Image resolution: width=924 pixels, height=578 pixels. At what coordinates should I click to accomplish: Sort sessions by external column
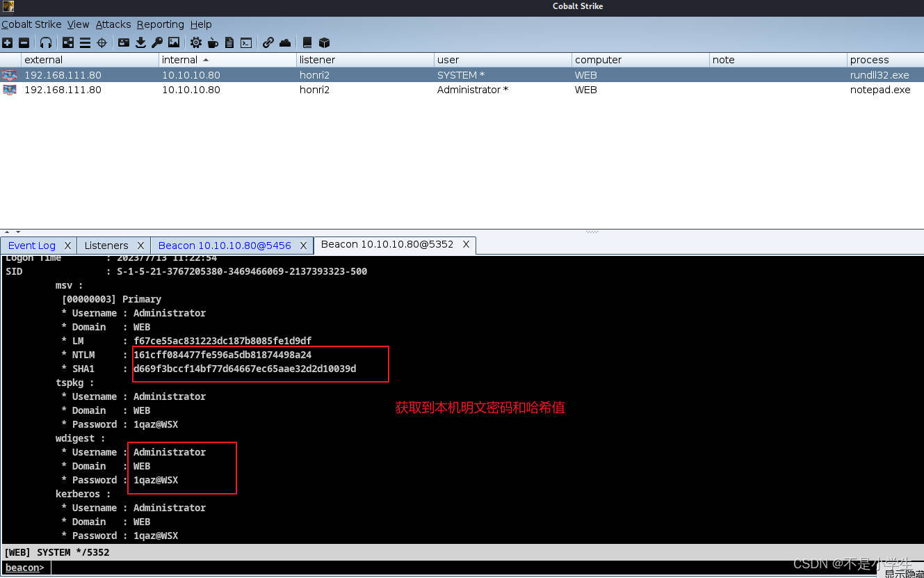tap(90, 60)
